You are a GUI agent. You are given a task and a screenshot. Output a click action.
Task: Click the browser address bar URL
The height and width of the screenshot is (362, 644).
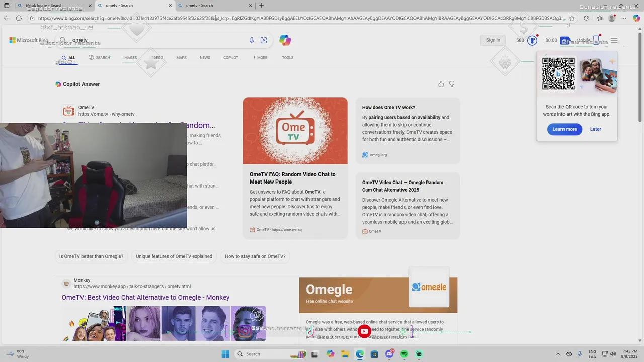point(301,18)
